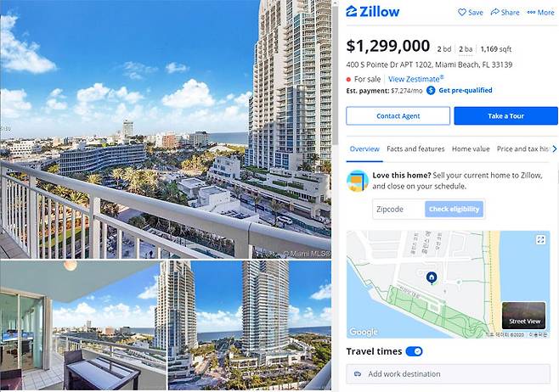Screen dimensions: 559x392
Task: Switch to Facts and features tab
Action: point(415,148)
